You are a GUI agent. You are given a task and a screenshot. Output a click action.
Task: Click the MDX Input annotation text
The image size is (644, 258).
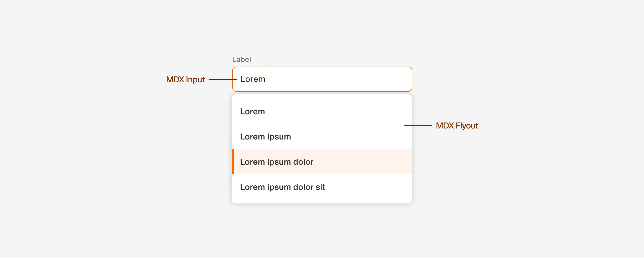coord(186,79)
